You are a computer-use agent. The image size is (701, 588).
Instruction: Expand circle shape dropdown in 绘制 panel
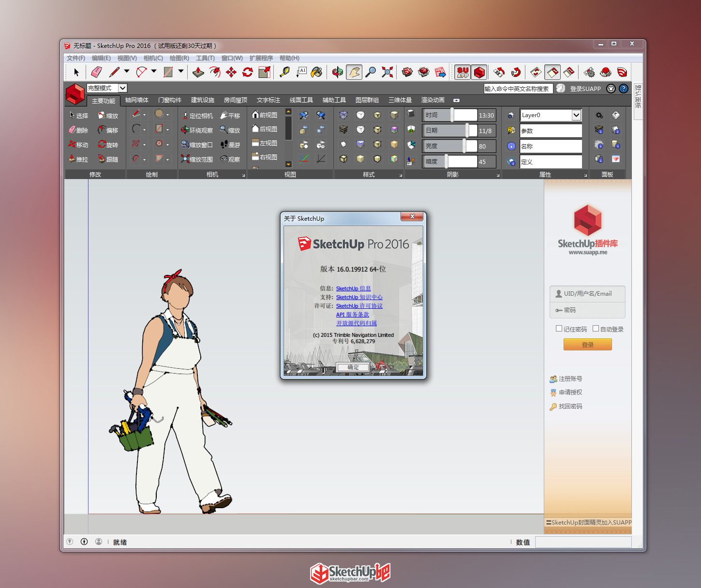point(168,115)
